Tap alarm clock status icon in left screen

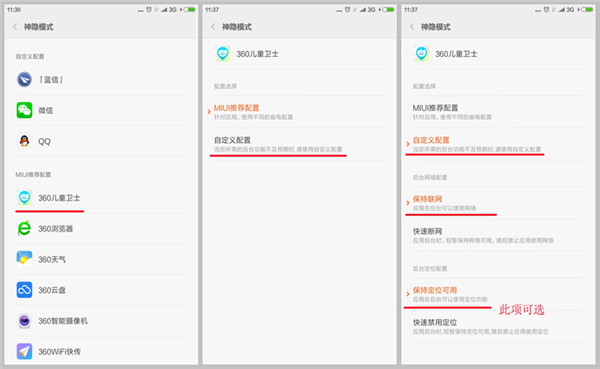149,10
